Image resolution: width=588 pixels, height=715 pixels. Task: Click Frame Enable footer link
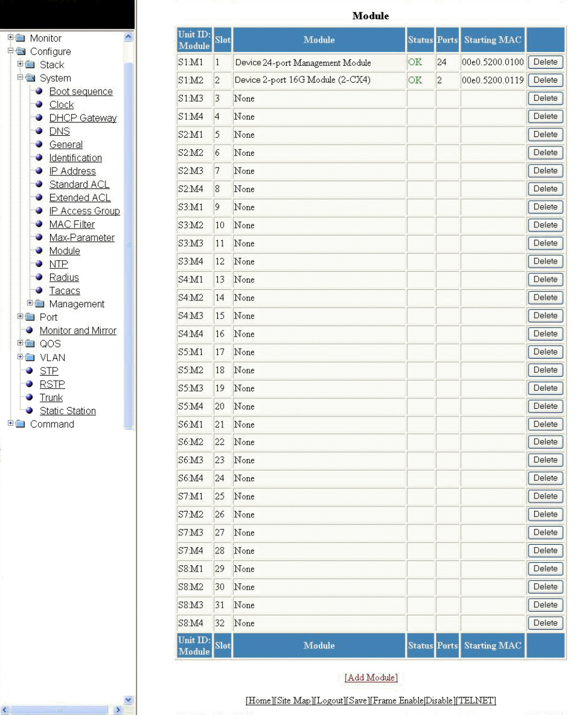point(397,700)
